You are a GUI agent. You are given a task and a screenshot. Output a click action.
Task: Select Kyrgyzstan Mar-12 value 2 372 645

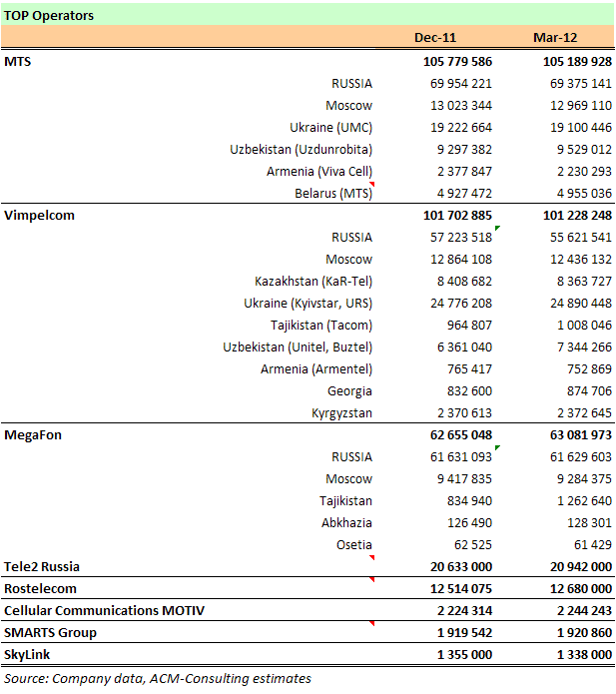tap(584, 413)
